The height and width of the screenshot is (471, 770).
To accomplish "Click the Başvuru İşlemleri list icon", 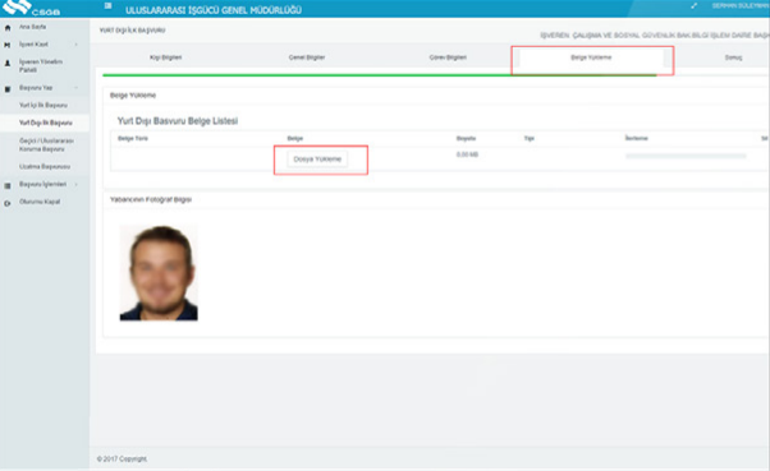I will tap(9, 185).
